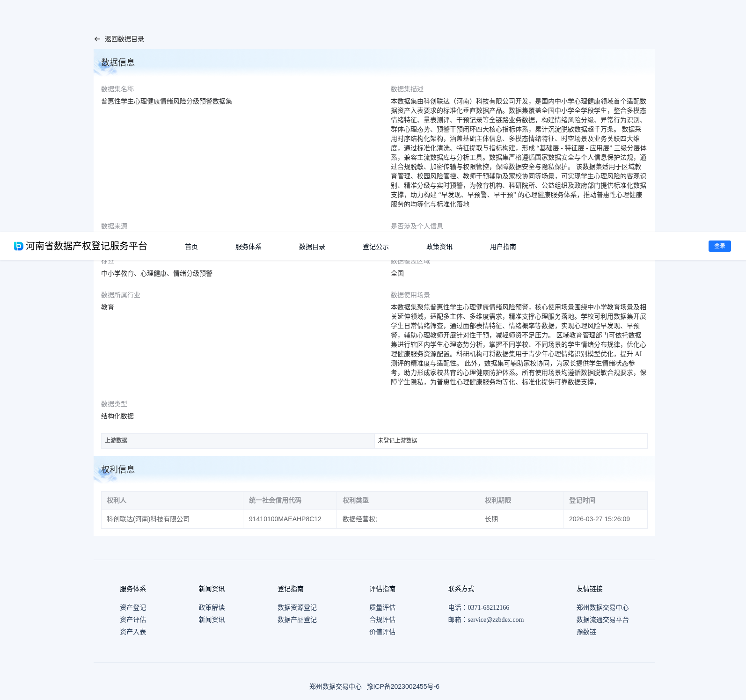Click 权利人 column header

tap(172, 501)
